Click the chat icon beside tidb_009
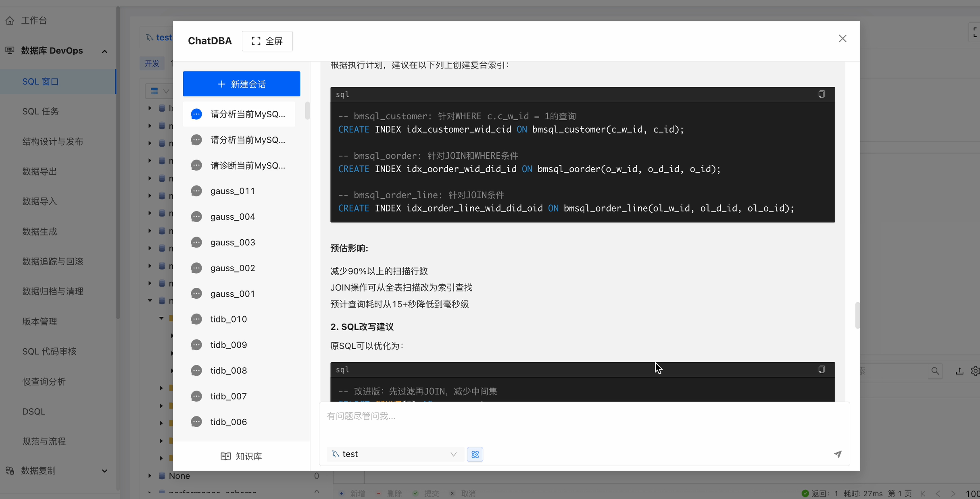 click(196, 345)
